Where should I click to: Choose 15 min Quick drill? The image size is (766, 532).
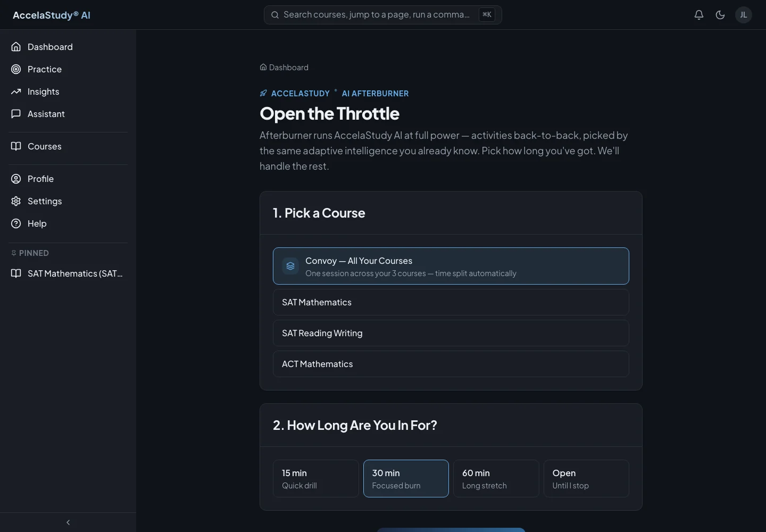[x=316, y=479]
